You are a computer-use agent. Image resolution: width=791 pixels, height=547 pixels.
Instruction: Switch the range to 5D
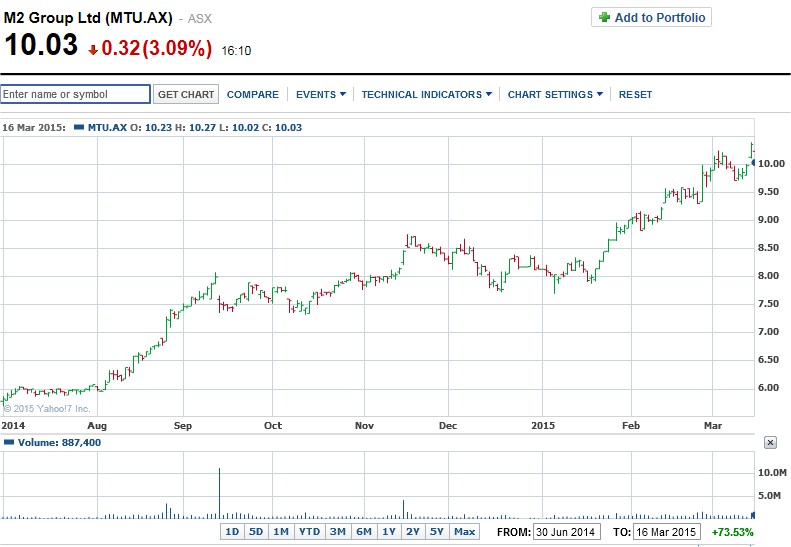(x=256, y=531)
